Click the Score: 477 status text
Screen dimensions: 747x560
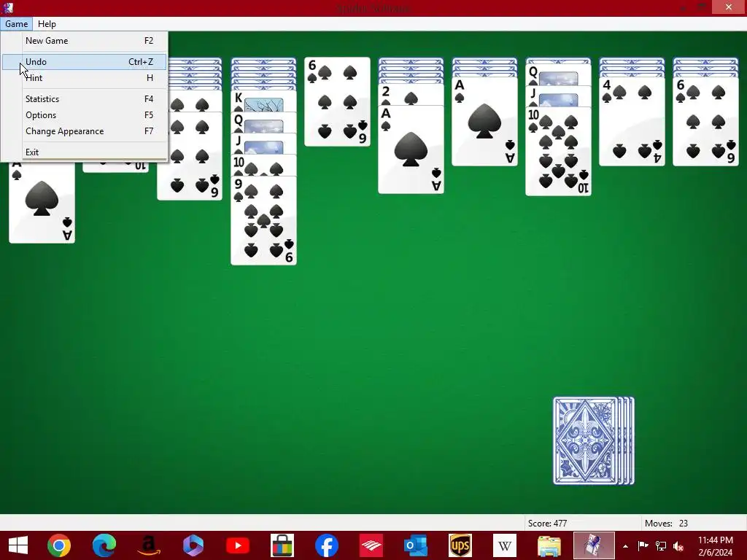[547, 524]
